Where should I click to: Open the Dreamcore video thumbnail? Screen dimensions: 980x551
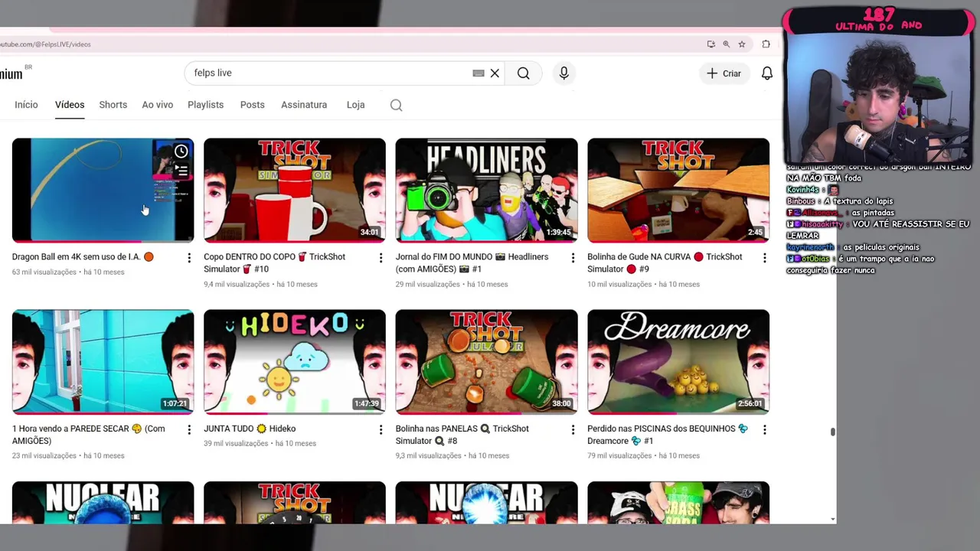[x=678, y=361]
